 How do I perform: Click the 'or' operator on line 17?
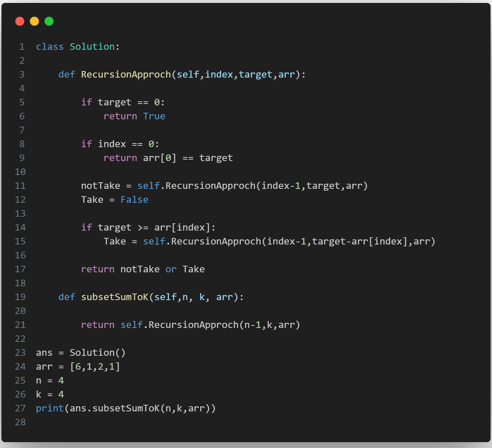pos(171,269)
